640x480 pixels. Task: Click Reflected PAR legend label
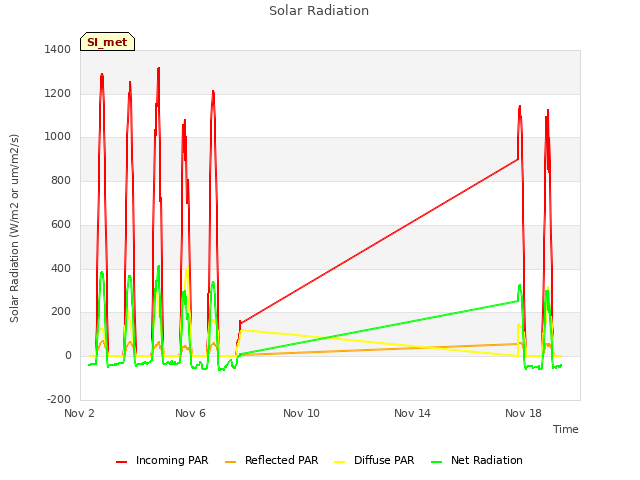pyautogui.click(x=282, y=460)
